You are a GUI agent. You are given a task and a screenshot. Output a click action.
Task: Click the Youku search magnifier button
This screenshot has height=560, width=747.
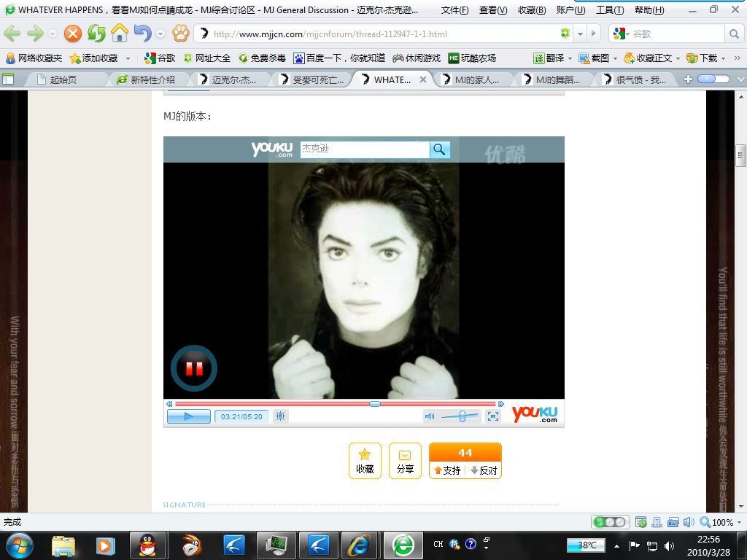tap(439, 149)
